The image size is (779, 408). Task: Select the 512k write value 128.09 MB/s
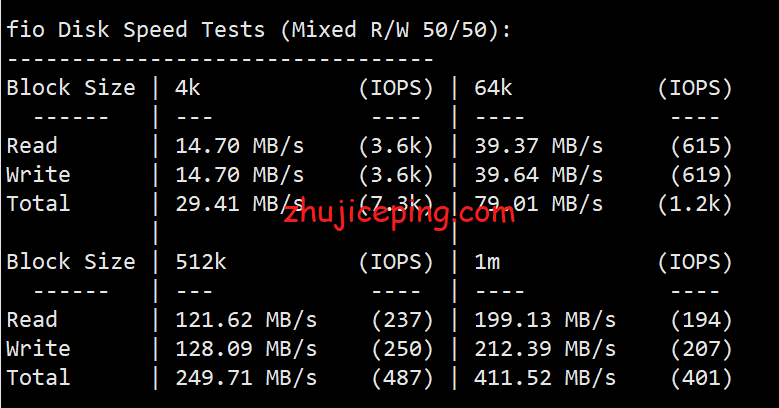click(246, 349)
